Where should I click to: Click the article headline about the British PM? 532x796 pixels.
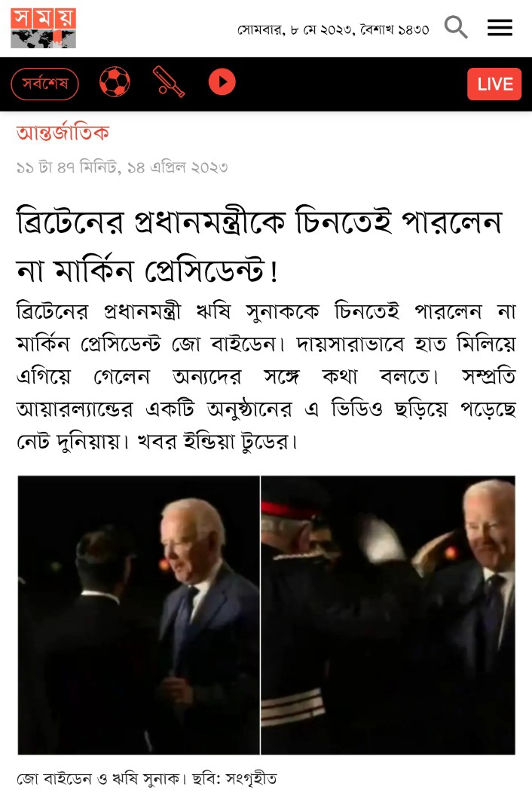point(259,245)
